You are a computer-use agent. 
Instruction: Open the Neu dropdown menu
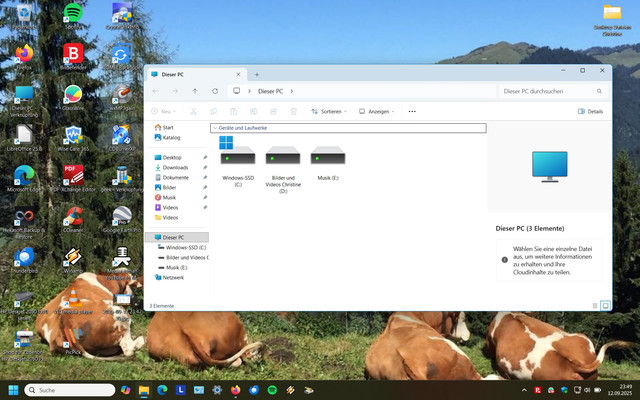pyautogui.click(x=163, y=111)
